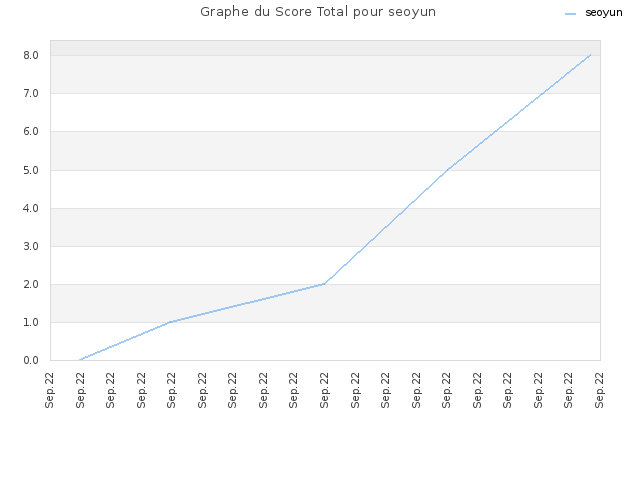
Task: Select the 3.0 y-axis label
Action: [x=31, y=246]
